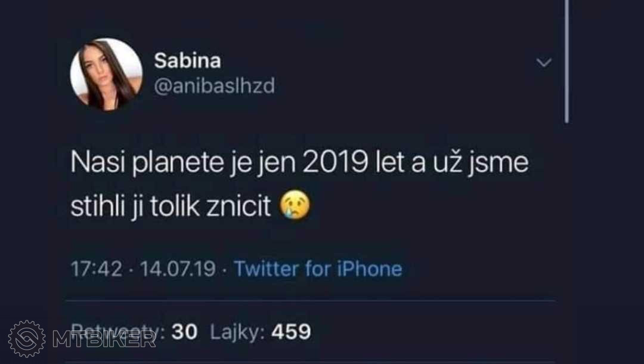Click the number 2019 in the tweet
This screenshot has width=644, height=364.
[335, 162]
